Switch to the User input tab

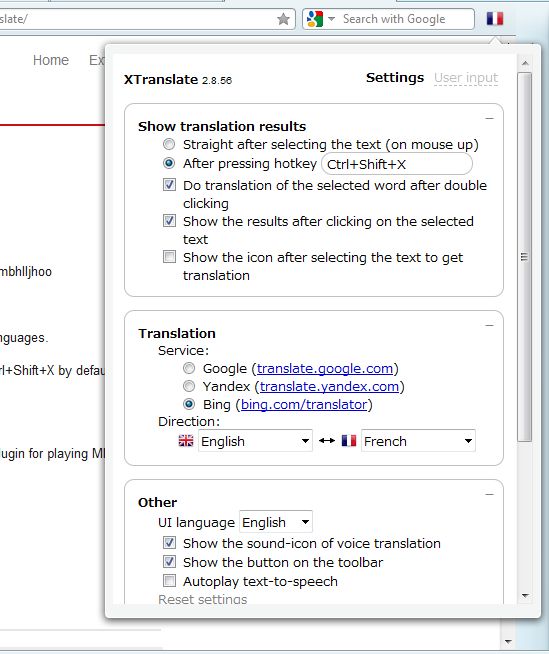pos(466,78)
